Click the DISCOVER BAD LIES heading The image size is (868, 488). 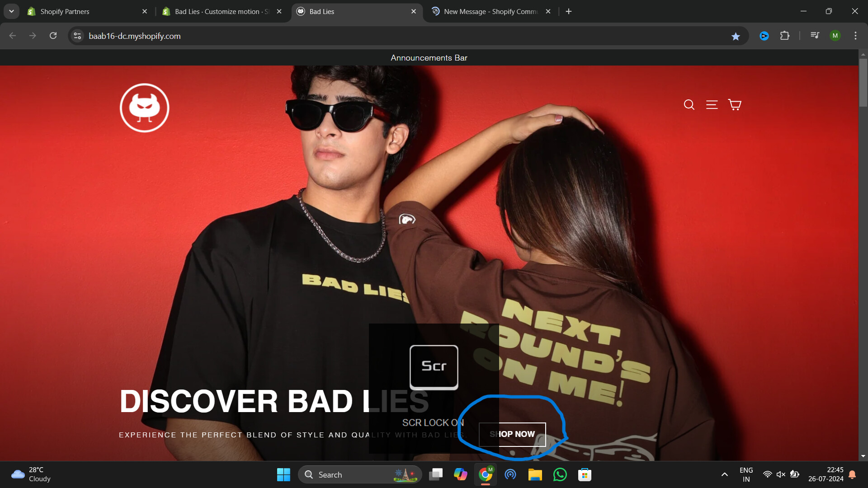coord(274,401)
